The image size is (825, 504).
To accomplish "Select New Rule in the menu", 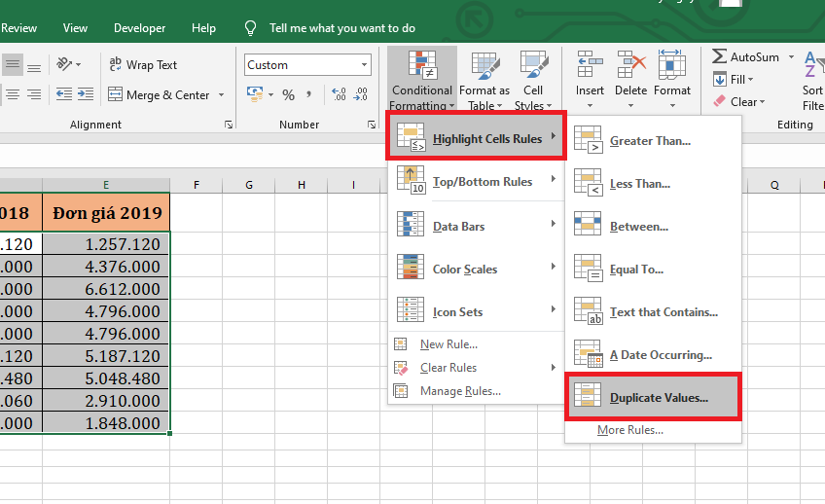I will point(448,344).
